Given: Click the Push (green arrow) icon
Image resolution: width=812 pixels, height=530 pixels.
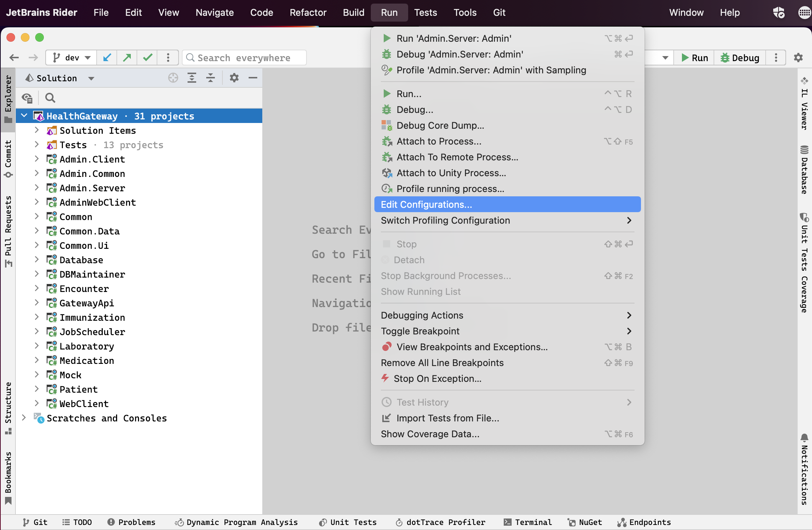Looking at the screenshot, I should coord(127,58).
